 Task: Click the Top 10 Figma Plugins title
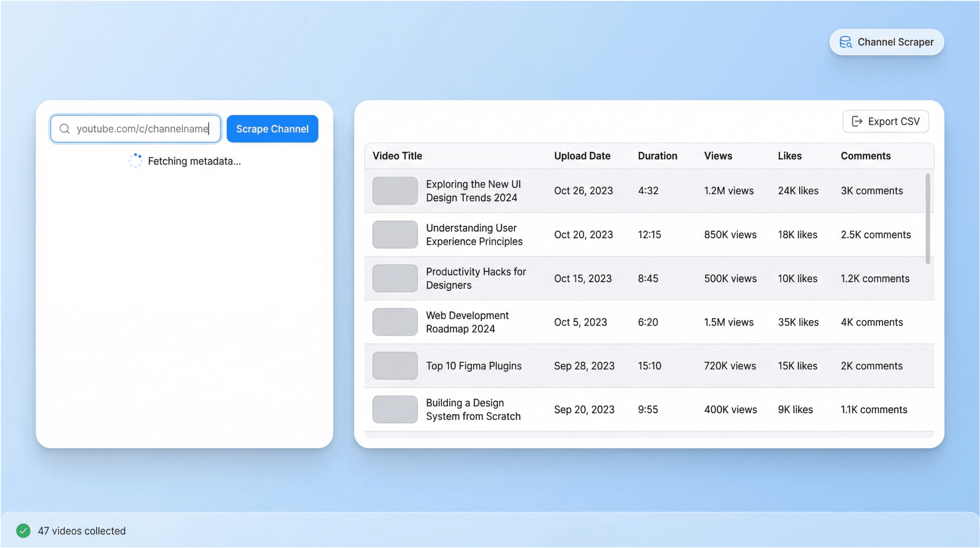(x=473, y=366)
